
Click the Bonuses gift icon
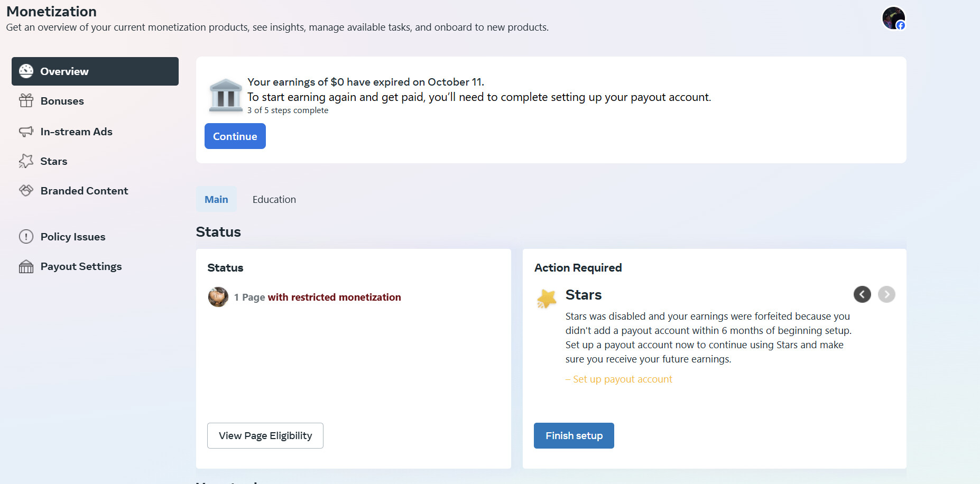tap(26, 101)
